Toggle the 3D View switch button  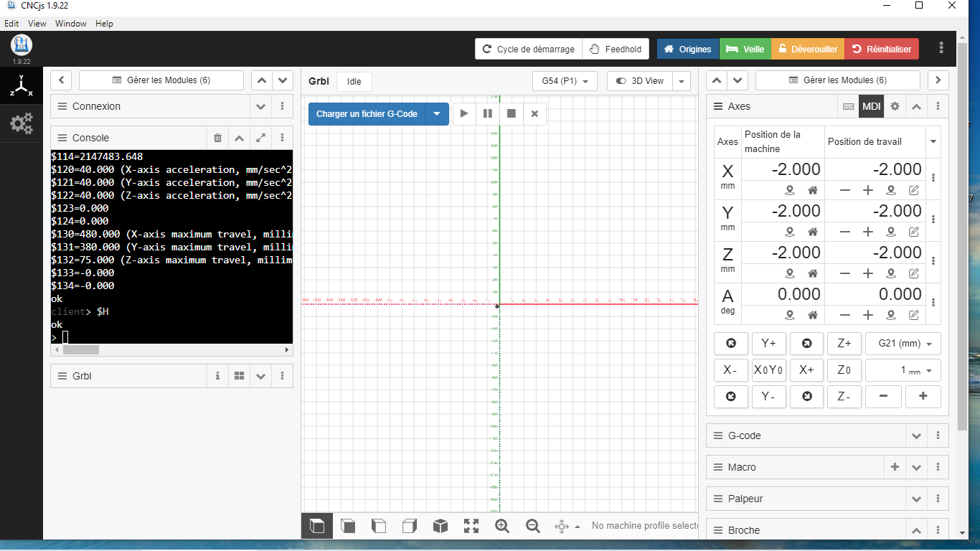(640, 81)
